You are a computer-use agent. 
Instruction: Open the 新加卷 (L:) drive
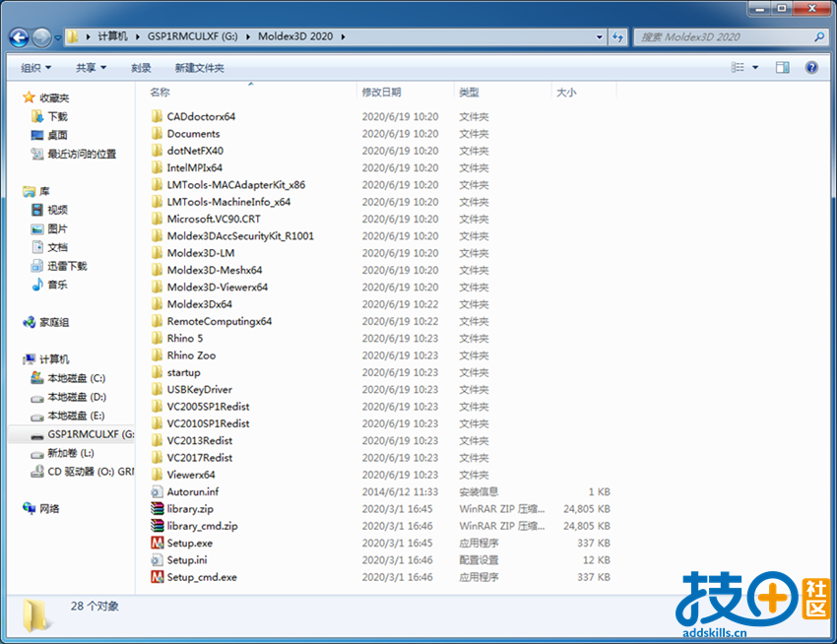click(71, 453)
